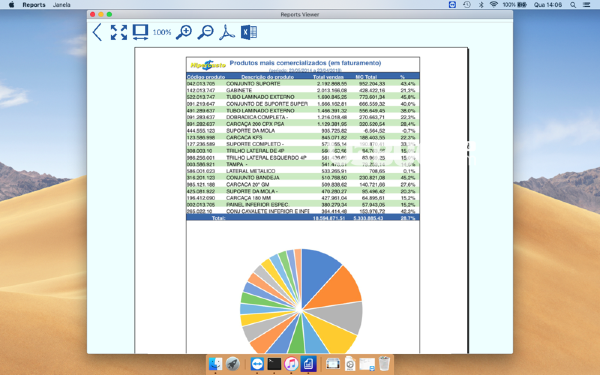Select 'DOBRADICA COMPLETA -' row
Viewport: 600px width, 375px height.
click(303, 117)
